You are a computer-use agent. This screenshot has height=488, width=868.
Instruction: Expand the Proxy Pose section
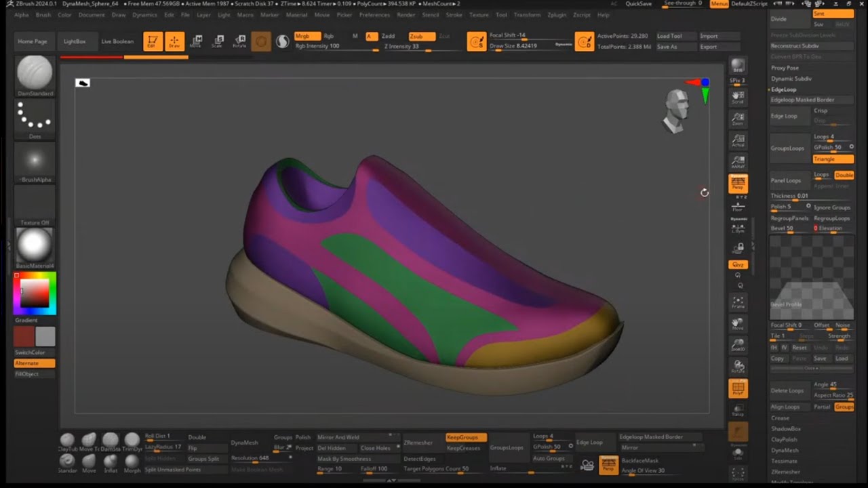785,68
